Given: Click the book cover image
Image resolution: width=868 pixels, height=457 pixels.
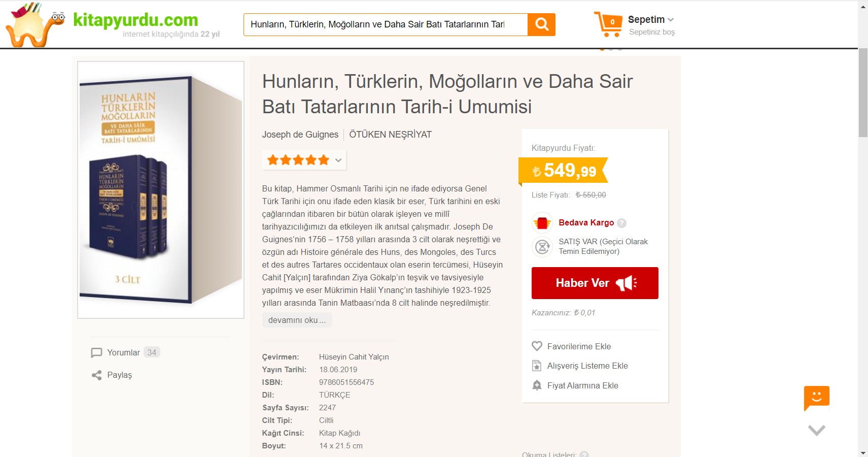Looking at the screenshot, I should (x=161, y=190).
